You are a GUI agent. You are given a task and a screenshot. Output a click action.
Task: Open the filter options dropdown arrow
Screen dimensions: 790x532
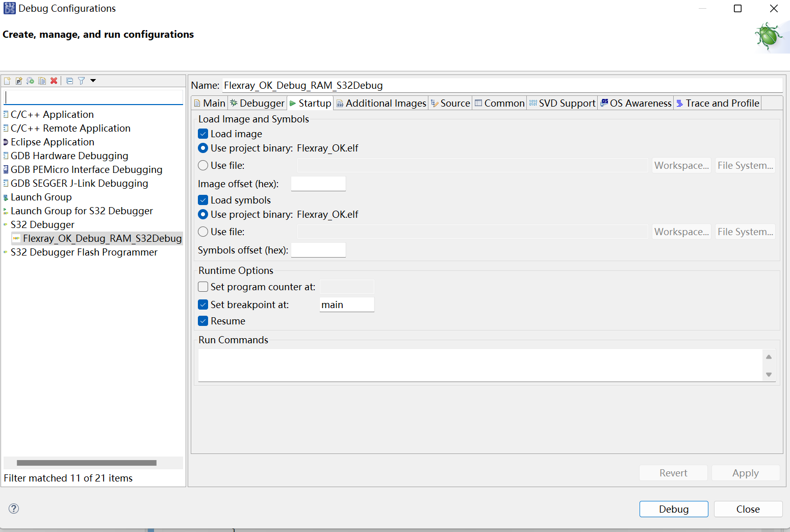(93, 81)
